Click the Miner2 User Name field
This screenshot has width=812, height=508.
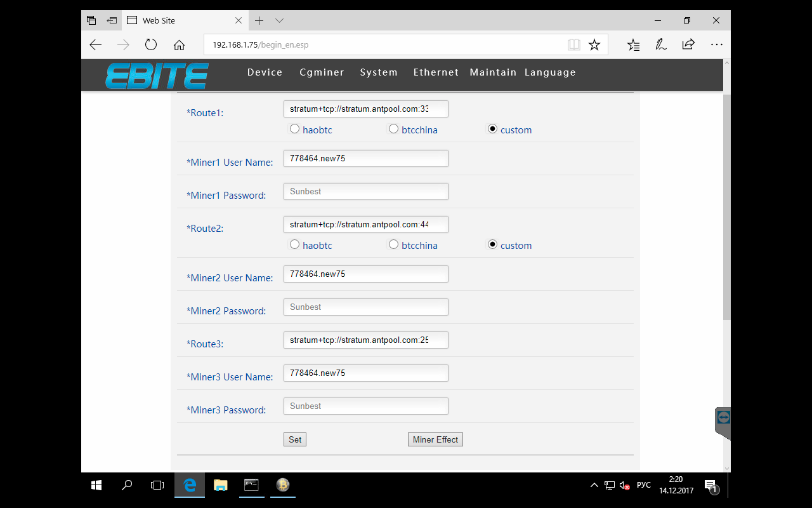[366, 274]
